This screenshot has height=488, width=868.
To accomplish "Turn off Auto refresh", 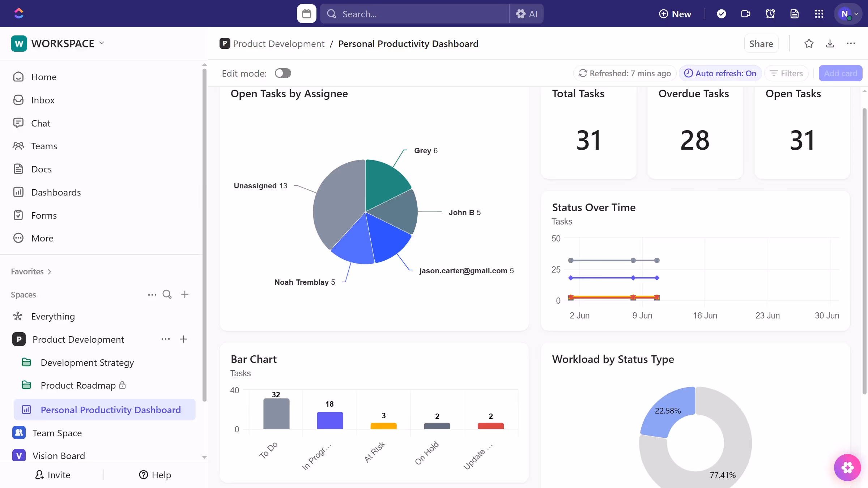I will pyautogui.click(x=720, y=73).
